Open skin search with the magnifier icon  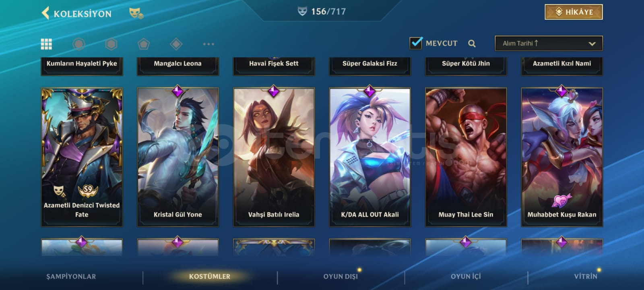472,43
